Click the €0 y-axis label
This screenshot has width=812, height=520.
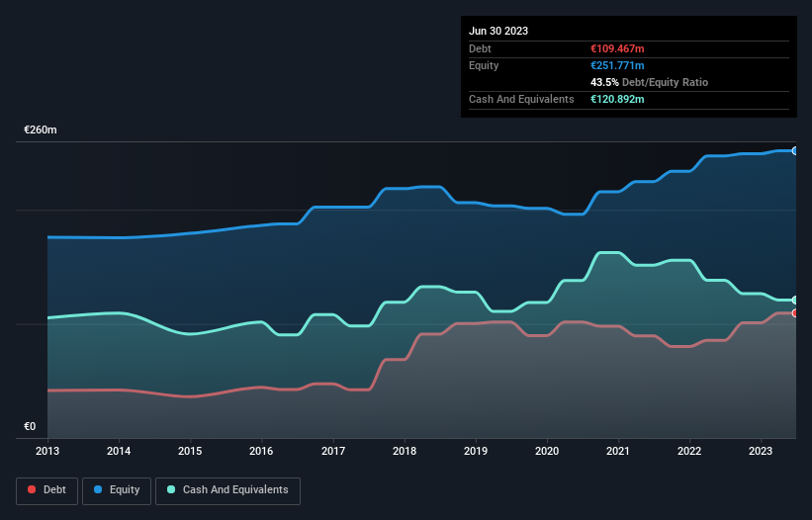[x=30, y=426]
